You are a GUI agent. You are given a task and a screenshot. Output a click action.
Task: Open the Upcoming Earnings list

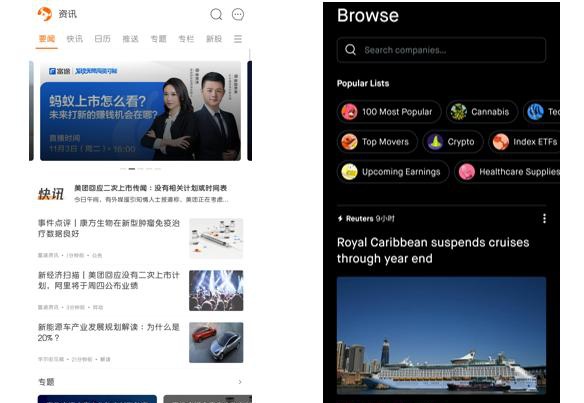coord(393,172)
